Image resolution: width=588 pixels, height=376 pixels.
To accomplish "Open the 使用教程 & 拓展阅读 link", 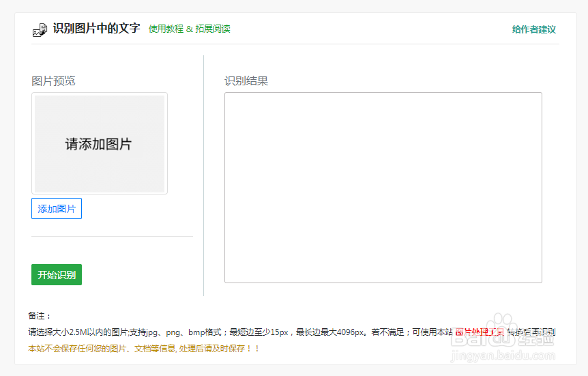I will (190, 29).
